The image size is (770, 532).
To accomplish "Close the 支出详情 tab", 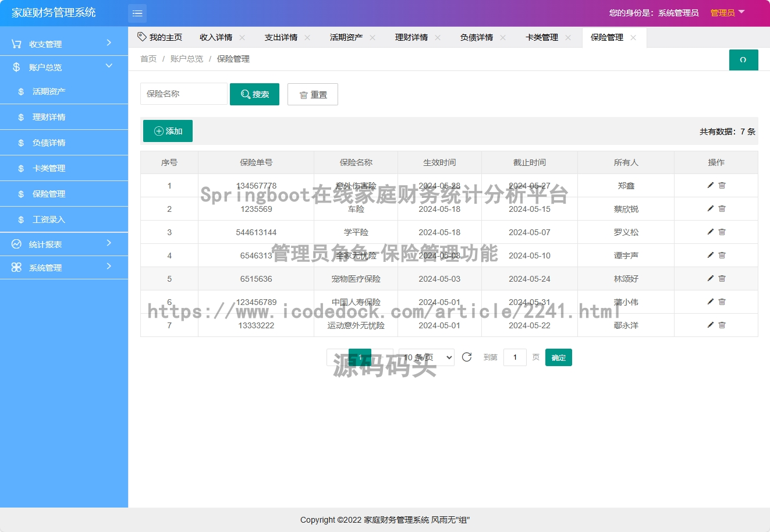I will [307, 37].
